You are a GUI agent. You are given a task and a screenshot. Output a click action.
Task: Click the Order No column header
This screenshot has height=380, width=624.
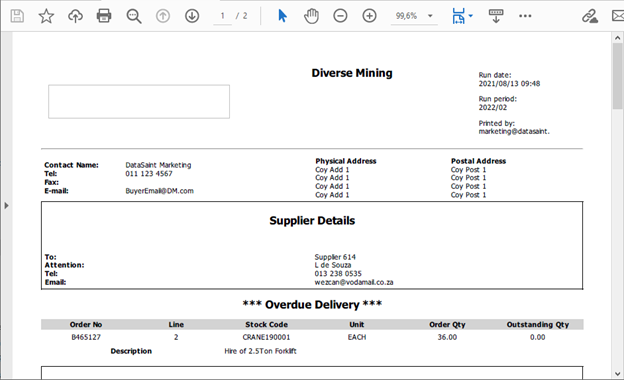[86, 325]
